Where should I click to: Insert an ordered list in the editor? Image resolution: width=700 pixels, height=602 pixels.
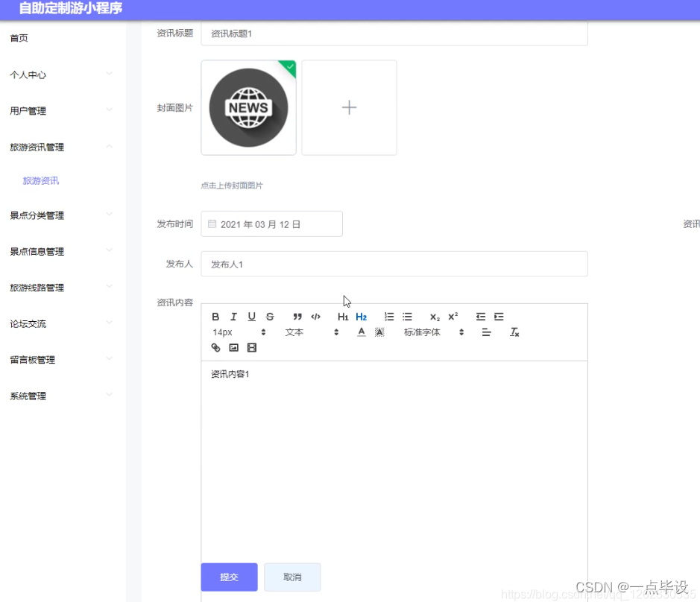pos(388,316)
